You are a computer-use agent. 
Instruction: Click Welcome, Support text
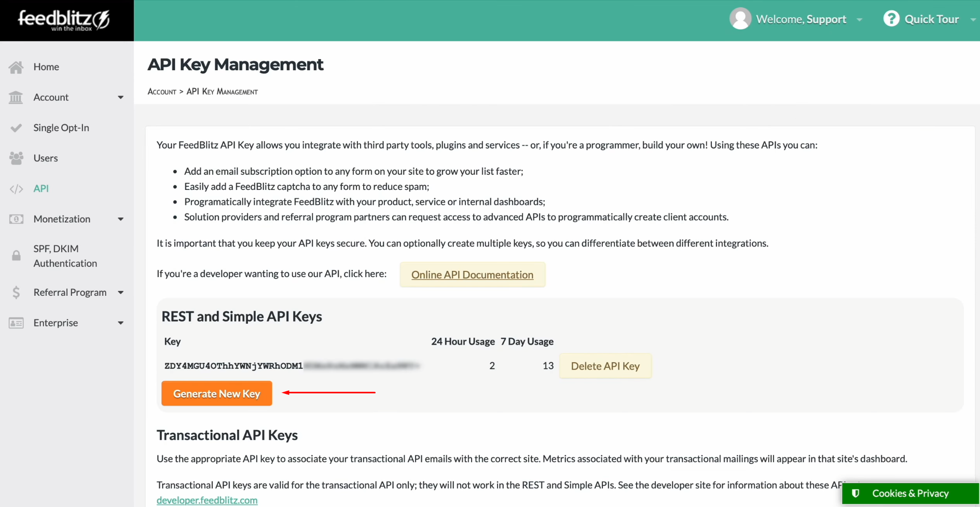click(x=801, y=19)
